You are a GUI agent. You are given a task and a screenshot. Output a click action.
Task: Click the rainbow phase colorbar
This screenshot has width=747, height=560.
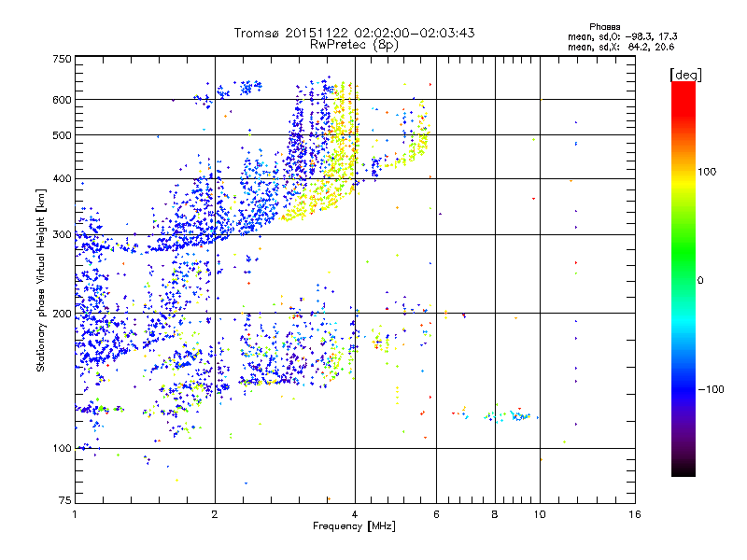point(684,278)
